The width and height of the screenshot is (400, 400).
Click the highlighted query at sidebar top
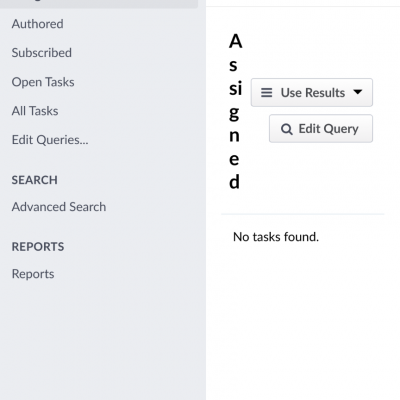99,4
